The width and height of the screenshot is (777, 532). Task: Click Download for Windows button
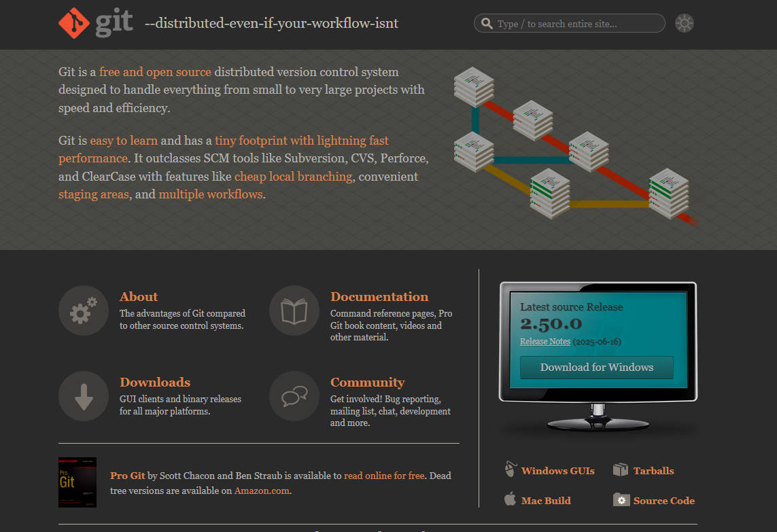click(x=597, y=368)
